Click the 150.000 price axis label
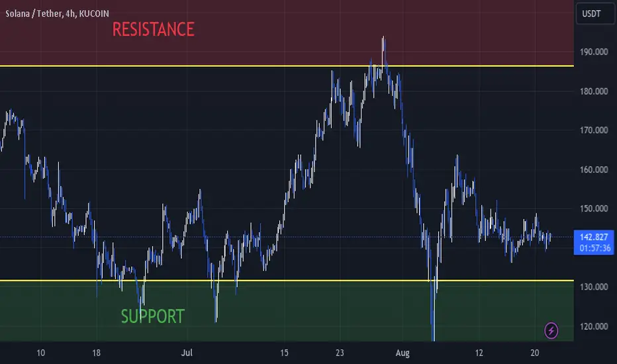Viewport: 617px width, 364px height. (594, 208)
